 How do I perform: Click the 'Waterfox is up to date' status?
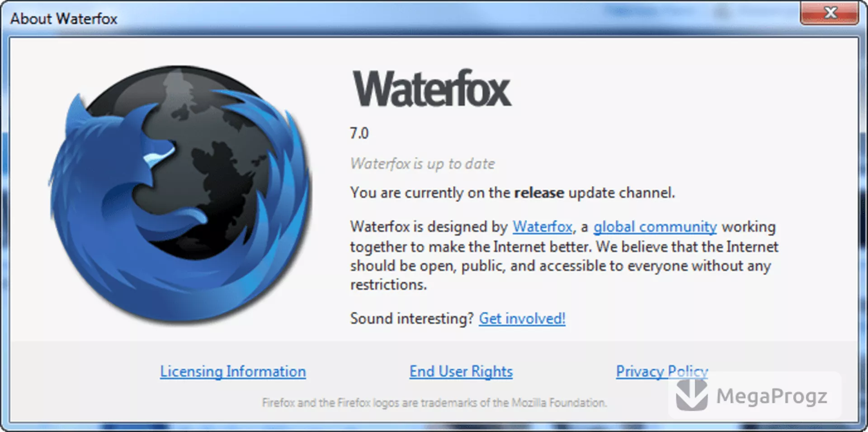[x=422, y=164]
